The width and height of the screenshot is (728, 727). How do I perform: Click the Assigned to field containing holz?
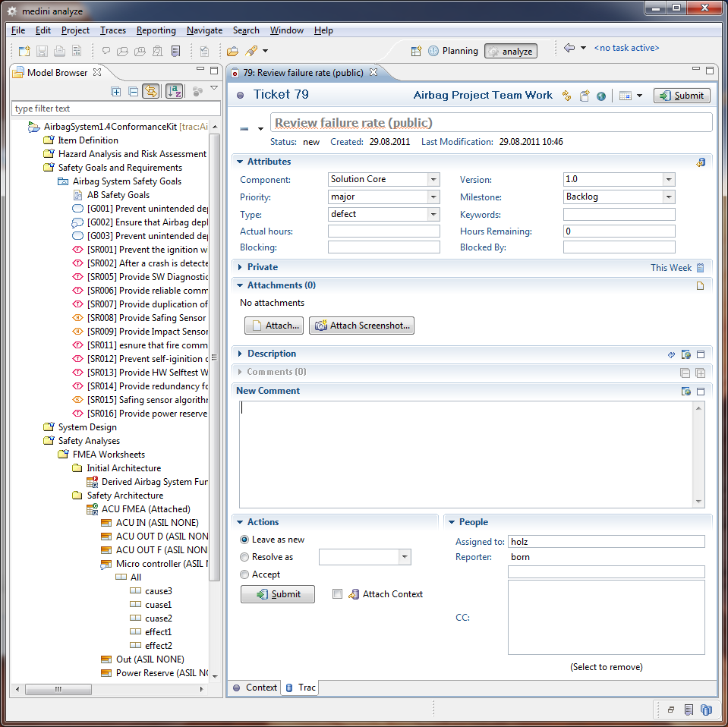click(606, 542)
